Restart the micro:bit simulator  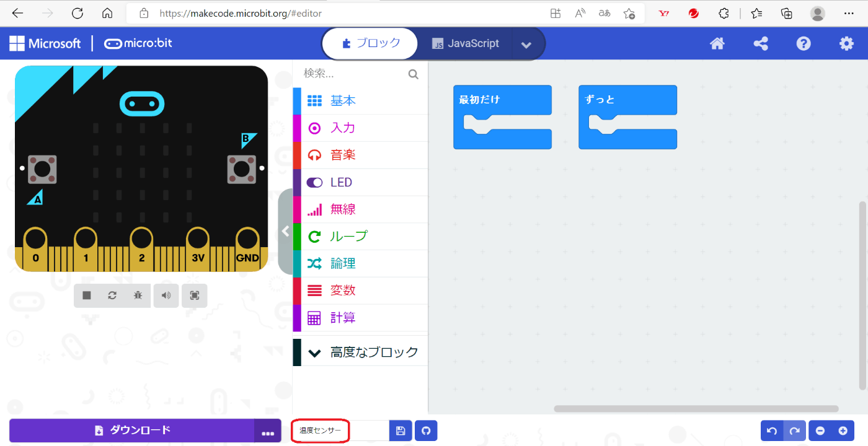point(112,295)
